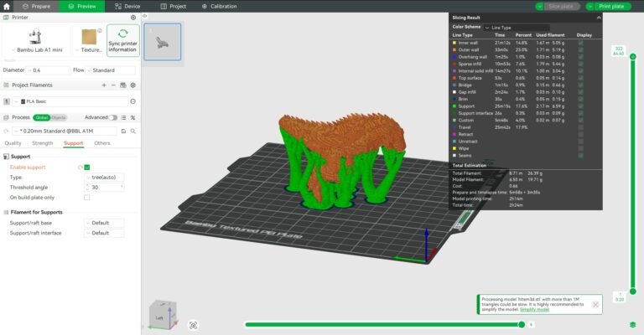Click the Print plate button
Viewport: 644px width, 335px height.
pos(610,6)
